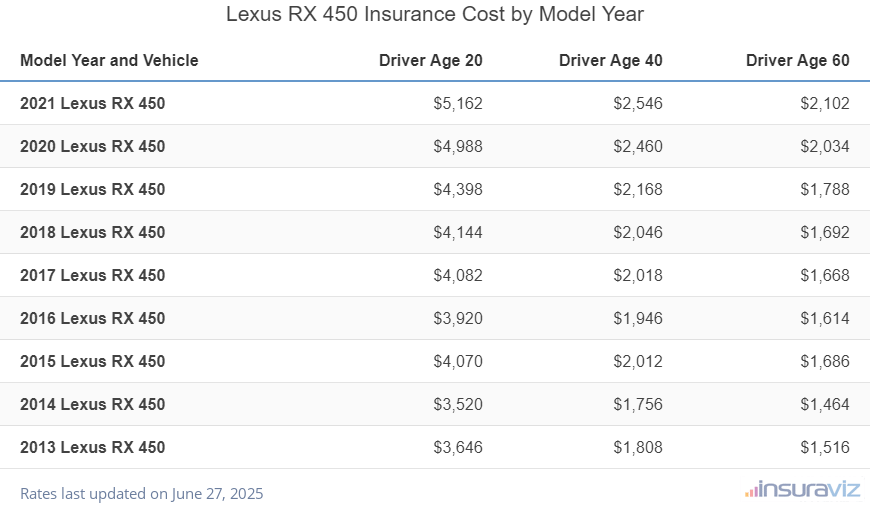Click the $4,082 value in the 2017 row
This screenshot has width=870, height=509.
point(458,275)
